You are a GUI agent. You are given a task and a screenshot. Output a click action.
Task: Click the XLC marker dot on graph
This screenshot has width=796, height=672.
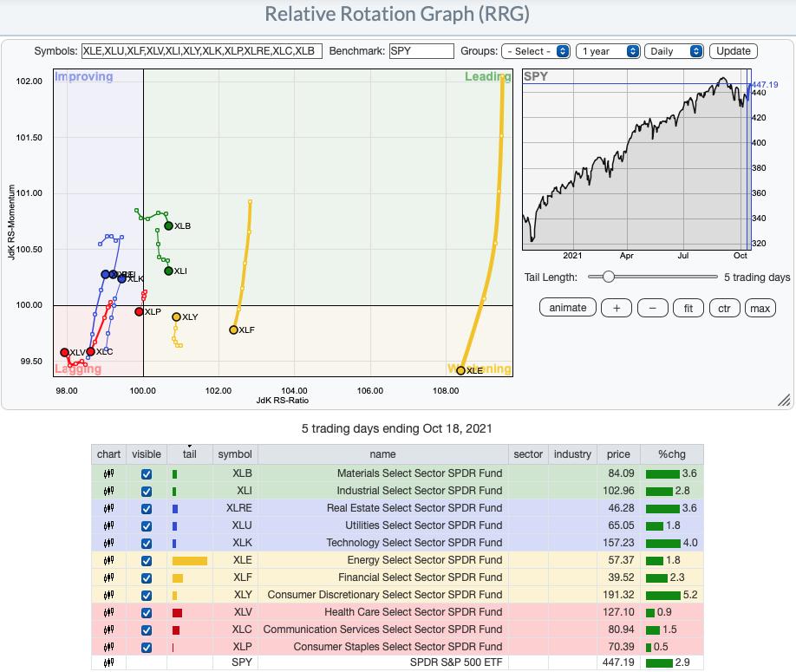[91, 351]
